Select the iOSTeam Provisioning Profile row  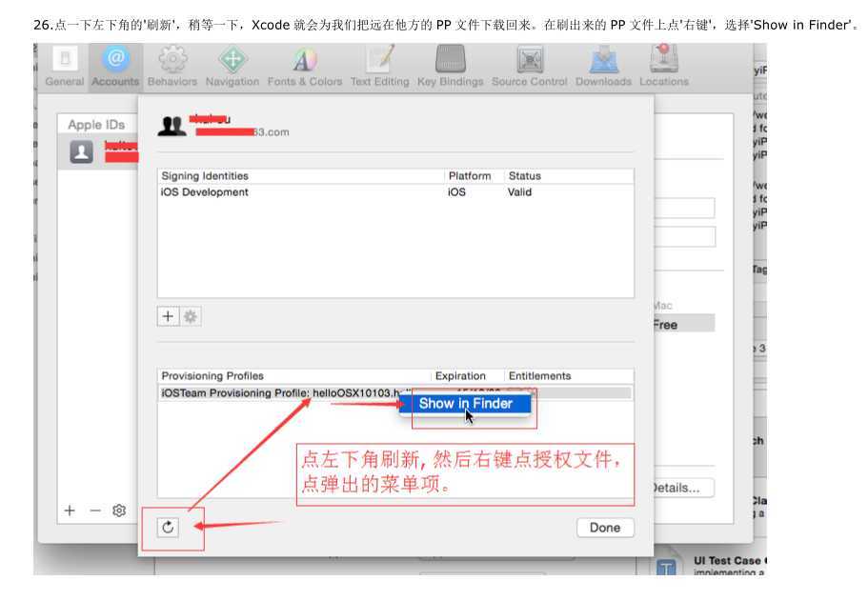tap(395, 393)
